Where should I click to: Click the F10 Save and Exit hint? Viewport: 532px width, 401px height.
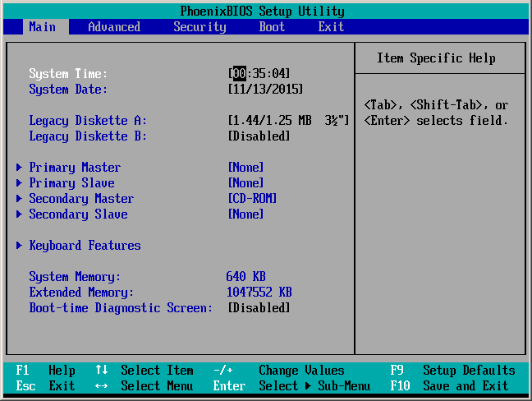449,385
